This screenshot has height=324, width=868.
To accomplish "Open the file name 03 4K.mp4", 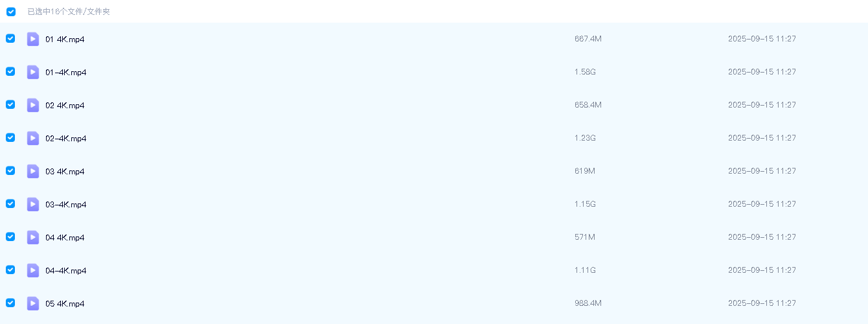I will 65,172.
